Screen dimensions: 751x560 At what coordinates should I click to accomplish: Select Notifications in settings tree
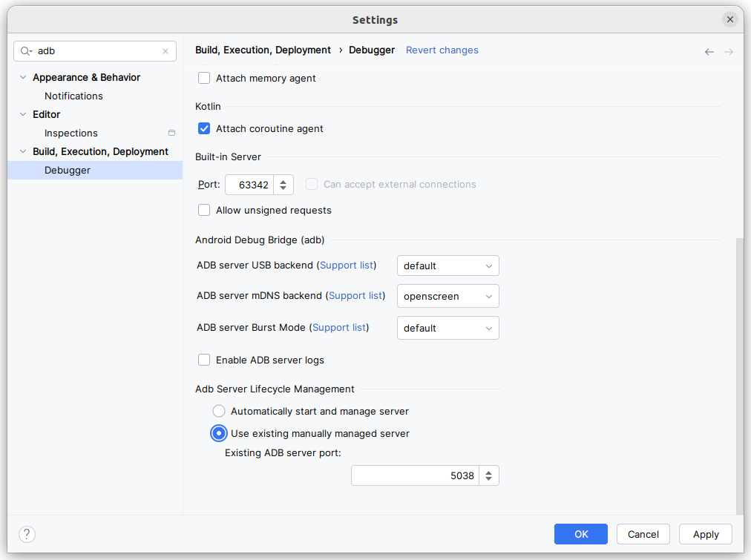click(x=73, y=96)
